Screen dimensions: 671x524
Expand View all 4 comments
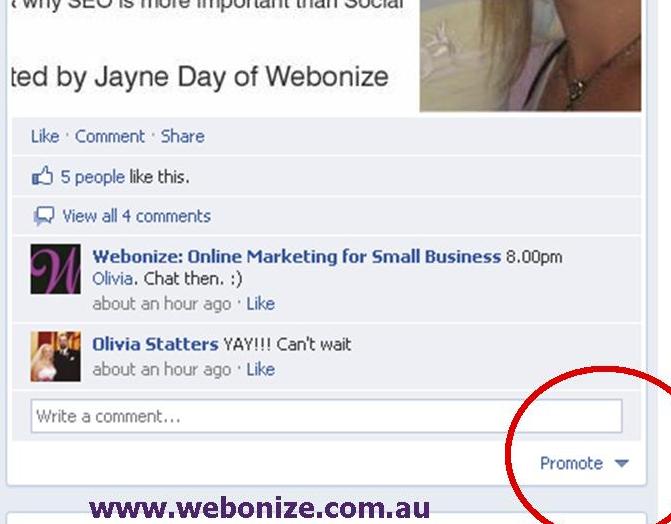137,216
